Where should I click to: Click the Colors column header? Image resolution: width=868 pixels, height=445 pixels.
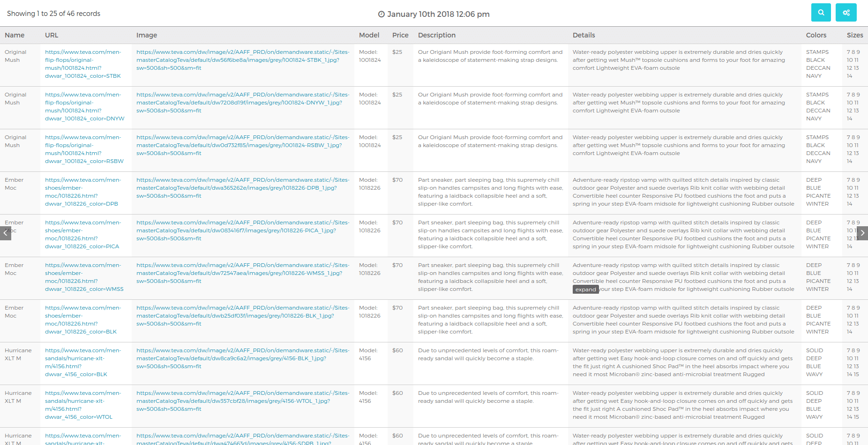pos(816,35)
